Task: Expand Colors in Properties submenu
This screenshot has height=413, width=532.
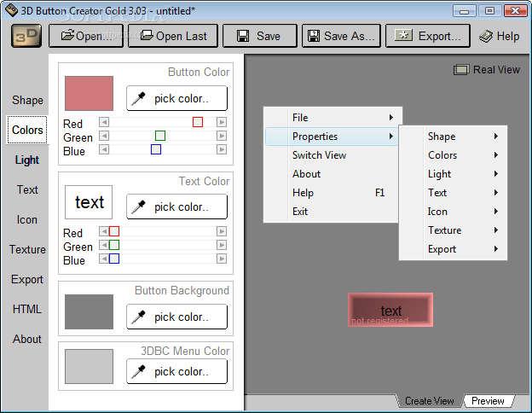Action: tap(453, 155)
